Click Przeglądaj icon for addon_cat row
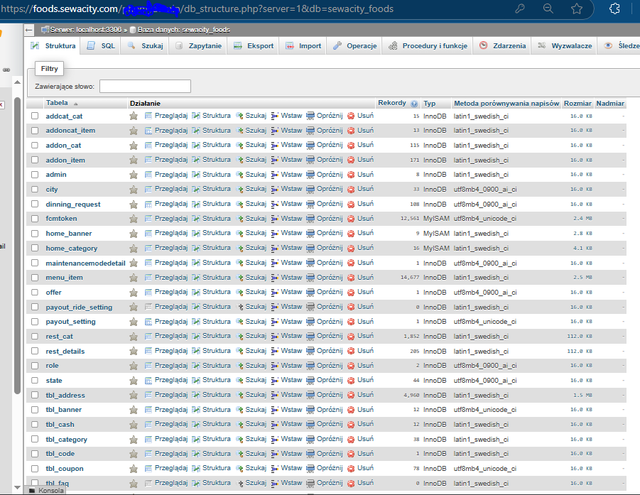Viewport: 640px width, 495px height. tap(148, 145)
